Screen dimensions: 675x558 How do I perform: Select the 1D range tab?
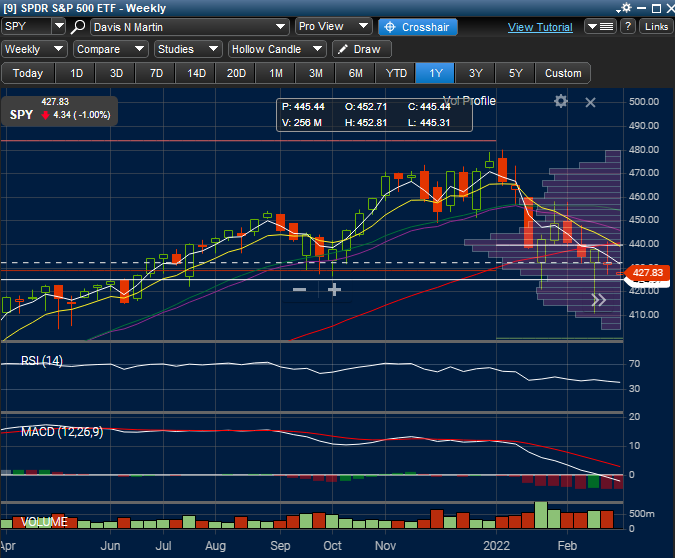coord(76,73)
